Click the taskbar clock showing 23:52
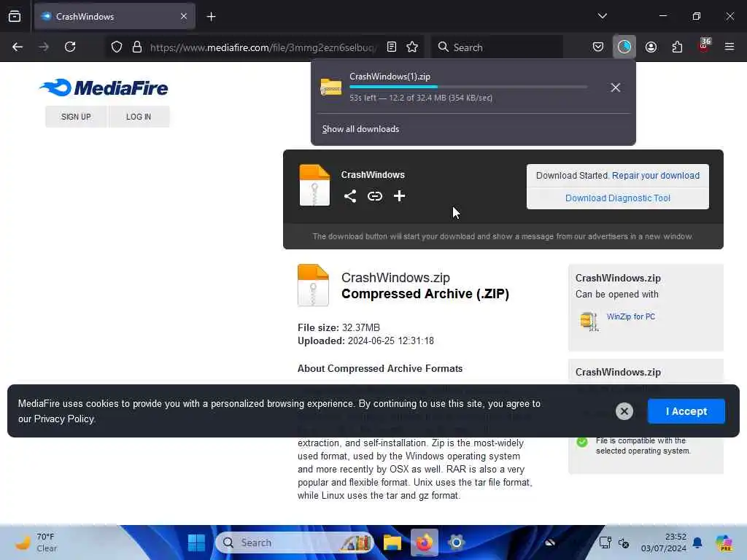Viewport: 747px width, 560px height. (664, 542)
